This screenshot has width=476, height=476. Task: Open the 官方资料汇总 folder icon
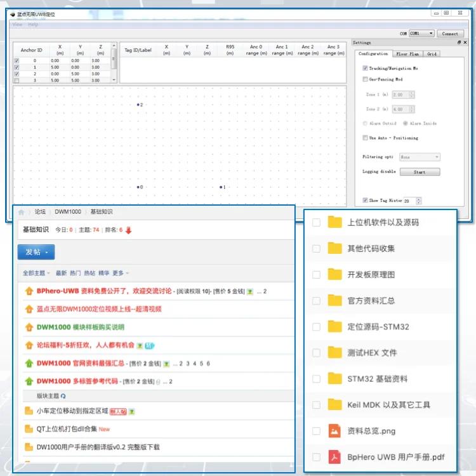(x=335, y=301)
